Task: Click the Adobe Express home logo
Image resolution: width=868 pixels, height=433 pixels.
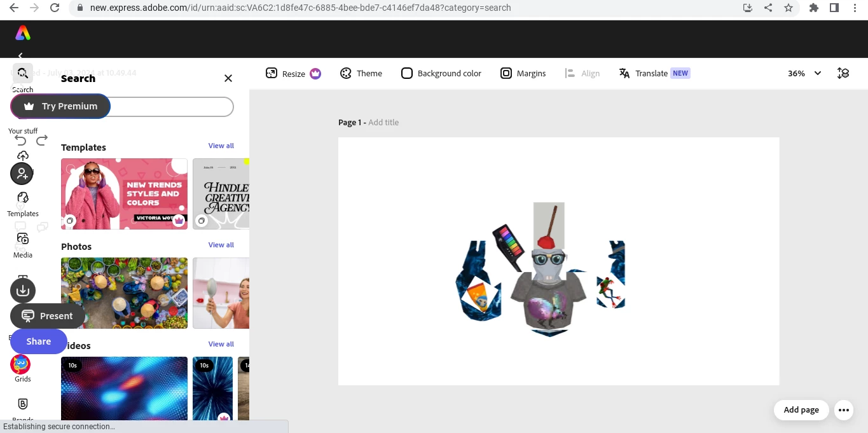Action: point(23,33)
